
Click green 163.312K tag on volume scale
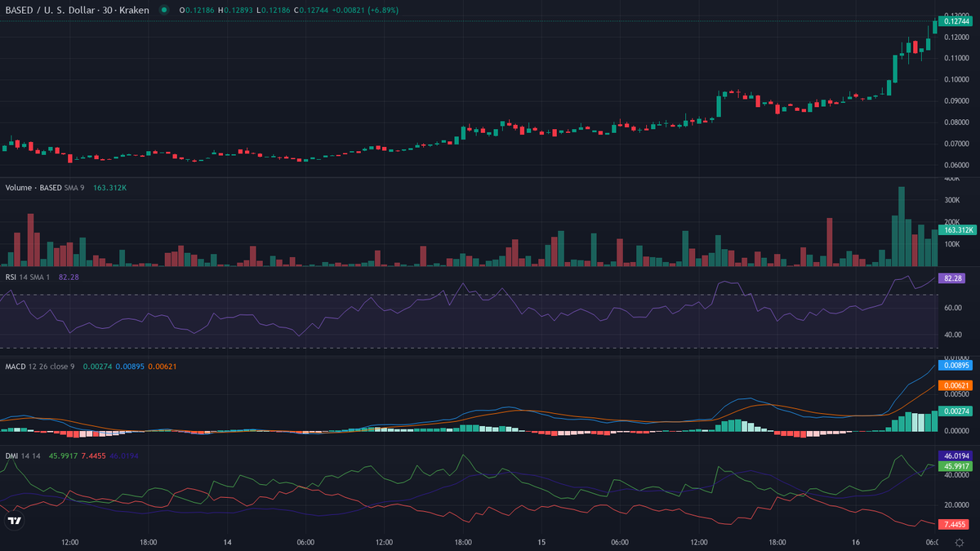tap(956, 230)
